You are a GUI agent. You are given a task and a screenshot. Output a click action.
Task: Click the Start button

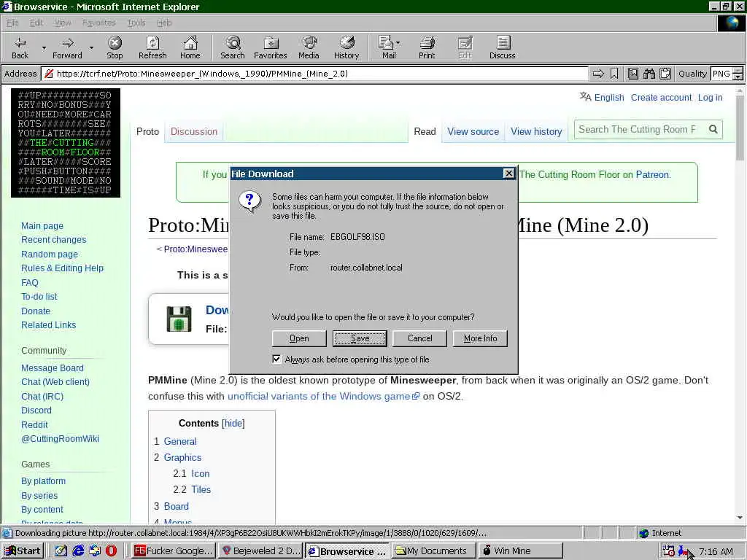tap(23, 551)
